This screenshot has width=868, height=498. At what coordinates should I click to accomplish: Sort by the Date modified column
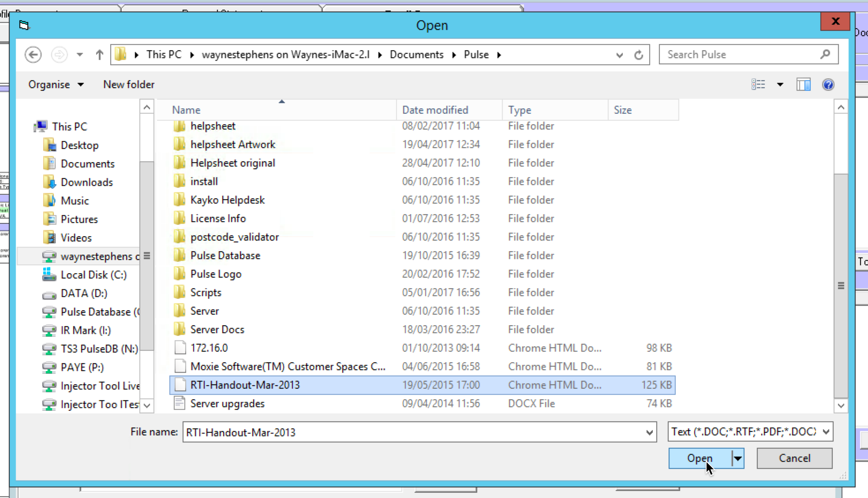pyautogui.click(x=435, y=110)
